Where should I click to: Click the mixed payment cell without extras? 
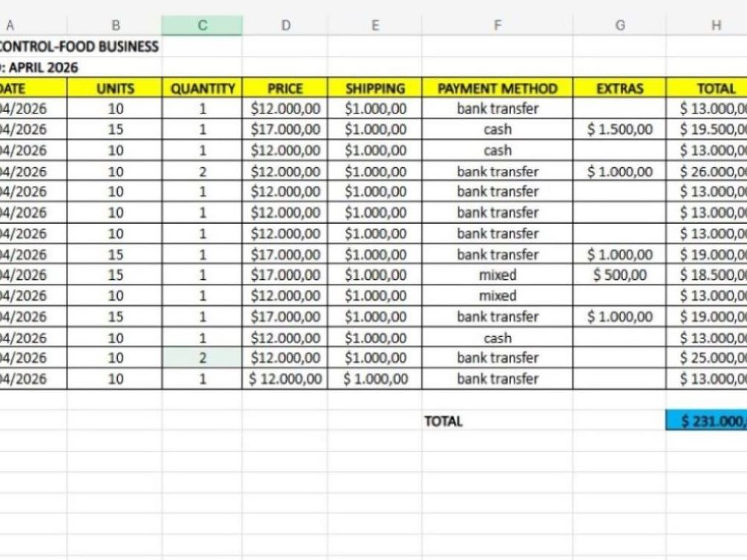pos(498,296)
